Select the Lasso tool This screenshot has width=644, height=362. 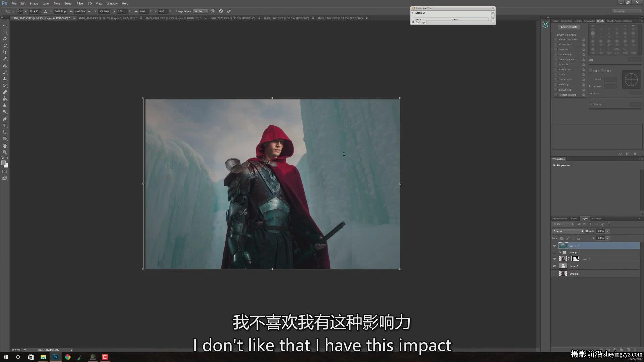(5, 39)
